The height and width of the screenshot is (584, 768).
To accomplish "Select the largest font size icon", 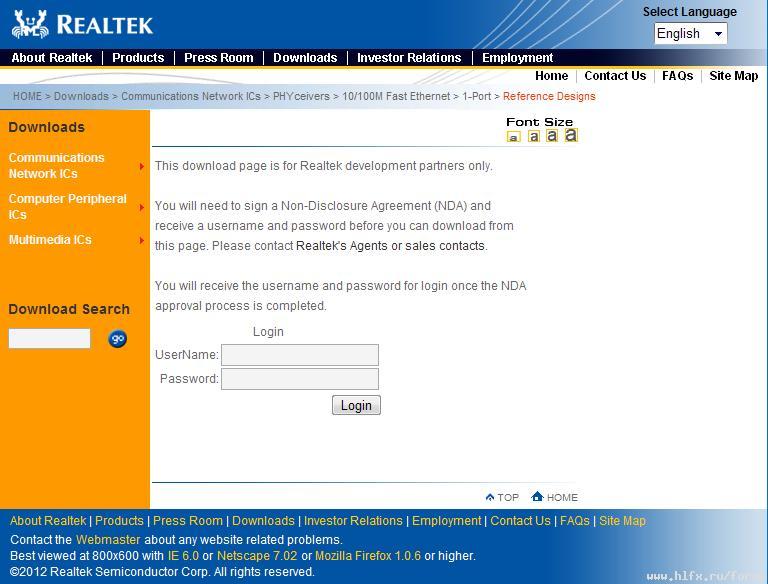I will [571, 135].
